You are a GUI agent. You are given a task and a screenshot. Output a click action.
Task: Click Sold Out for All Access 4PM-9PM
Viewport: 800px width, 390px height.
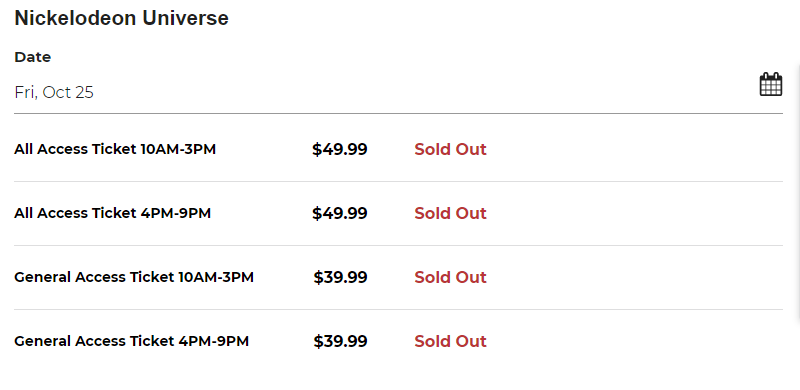tap(450, 213)
